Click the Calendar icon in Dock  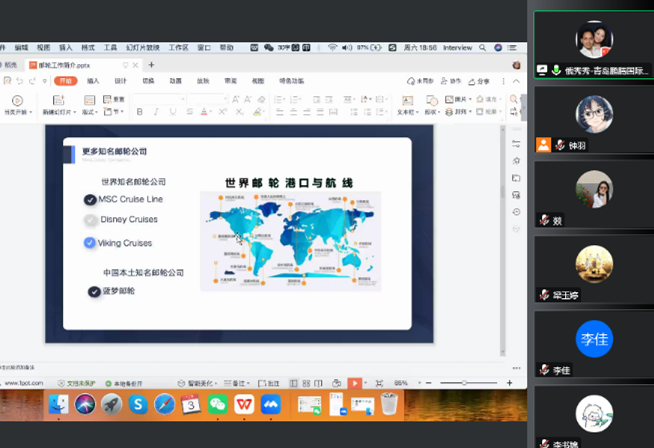click(190, 404)
